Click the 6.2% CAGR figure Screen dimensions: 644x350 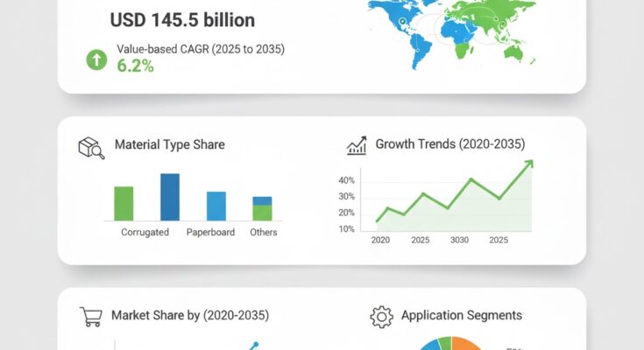[x=136, y=66]
